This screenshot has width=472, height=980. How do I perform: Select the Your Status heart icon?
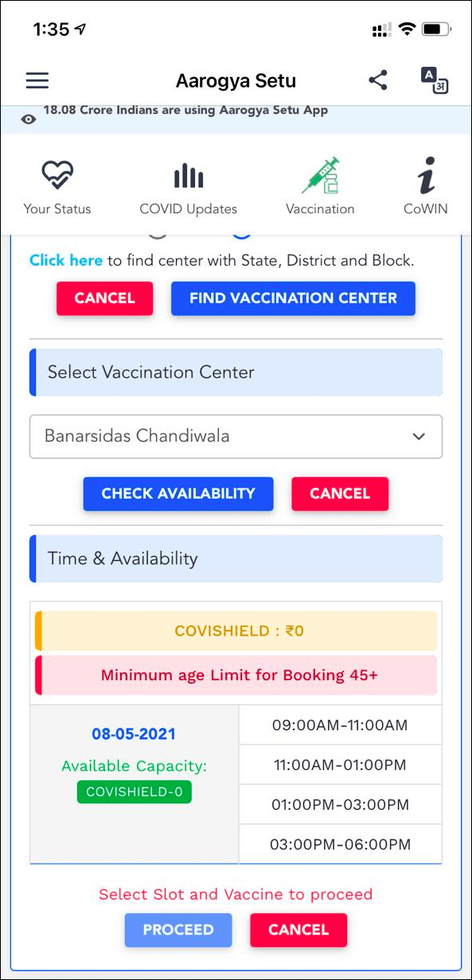(x=57, y=175)
